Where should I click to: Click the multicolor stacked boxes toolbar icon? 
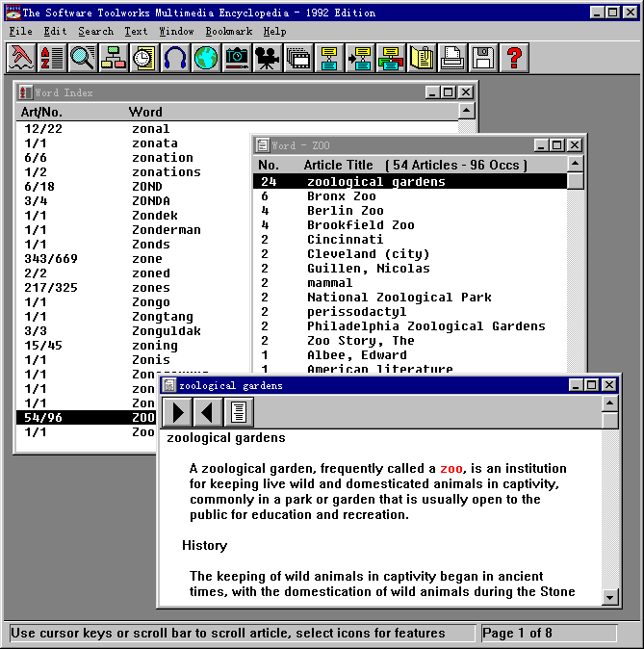click(390, 58)
